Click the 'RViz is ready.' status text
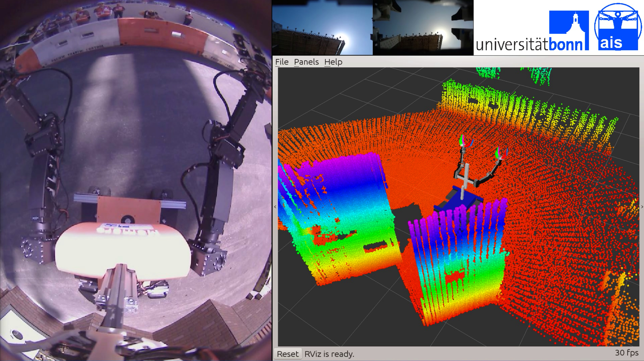The width and height of the screenshot is (644, 361). (x=329, y=354)
